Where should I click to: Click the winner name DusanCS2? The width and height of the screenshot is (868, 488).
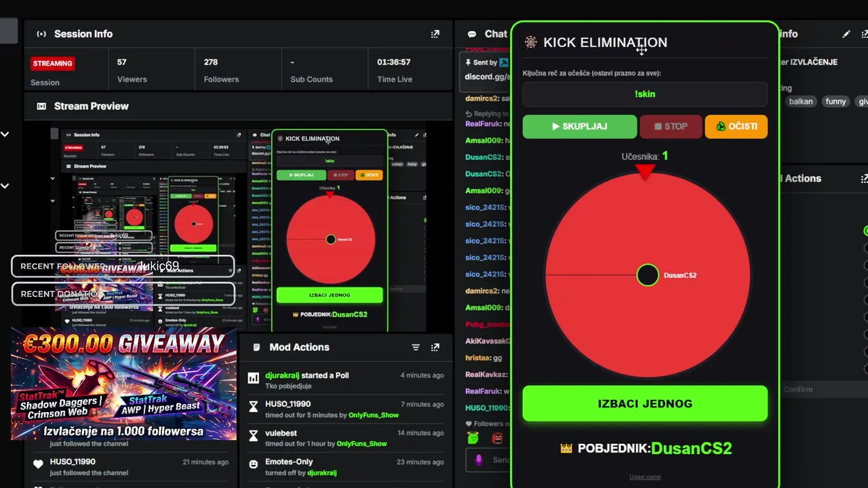coord(692,448)
